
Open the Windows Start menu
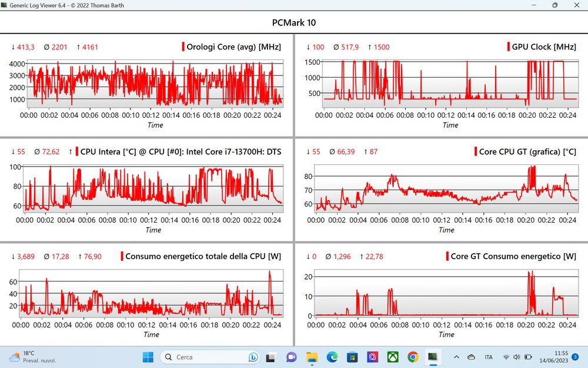click(148, 357)
